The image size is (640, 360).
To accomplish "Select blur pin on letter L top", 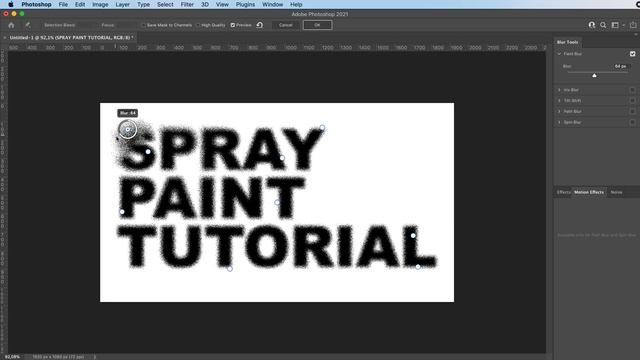I will click(x=413, y=236).
